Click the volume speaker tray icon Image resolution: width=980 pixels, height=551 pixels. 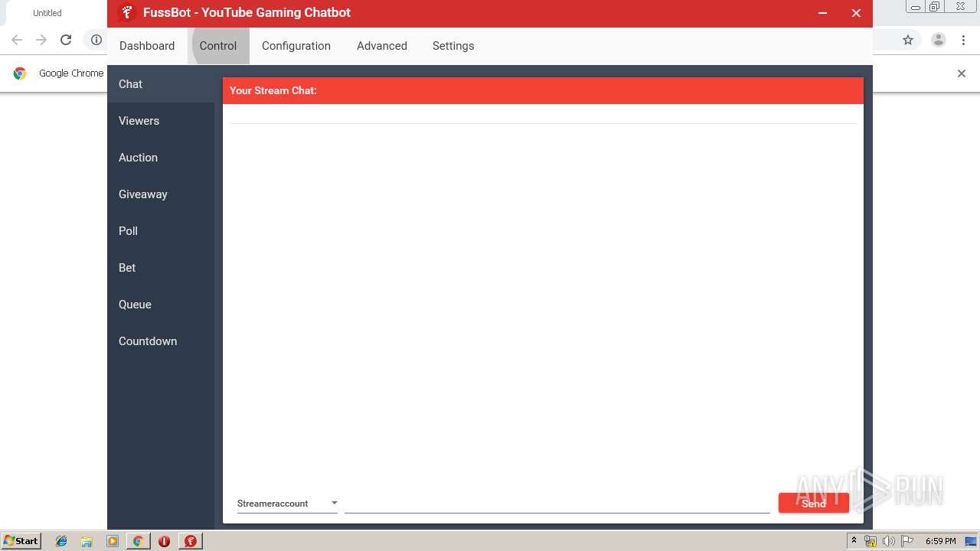[x=888, y=541]
